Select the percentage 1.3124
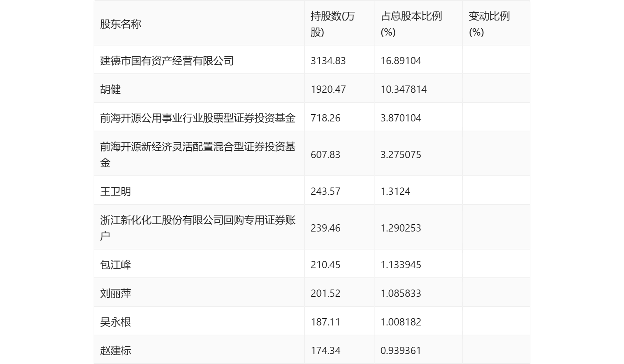Image resolution: width=624 pixels, height=364 pixels. click(x=395, y=191)
